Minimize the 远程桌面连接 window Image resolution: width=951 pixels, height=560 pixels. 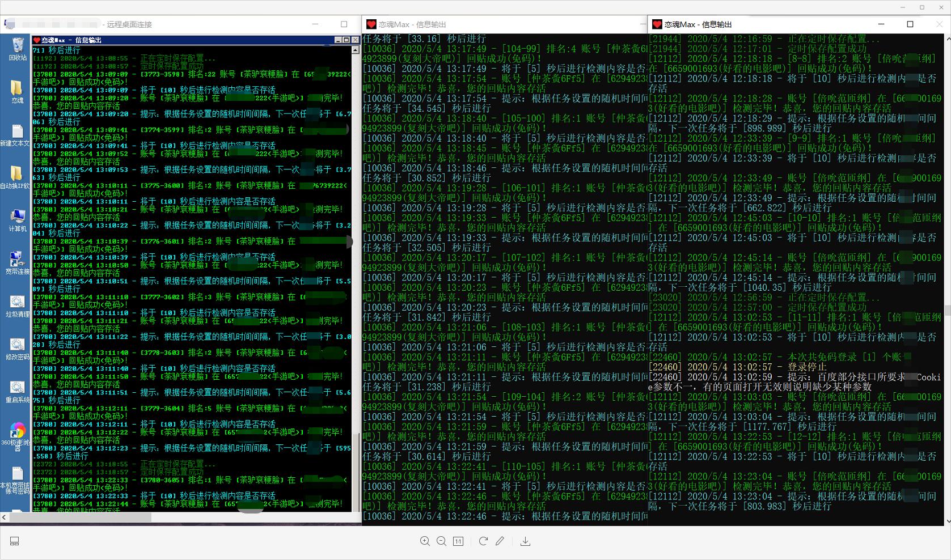[315, 24]
